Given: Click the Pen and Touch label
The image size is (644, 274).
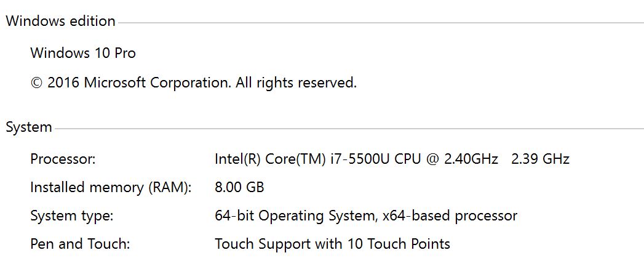Looking at the screenshot, I should [x=80, y=244].
